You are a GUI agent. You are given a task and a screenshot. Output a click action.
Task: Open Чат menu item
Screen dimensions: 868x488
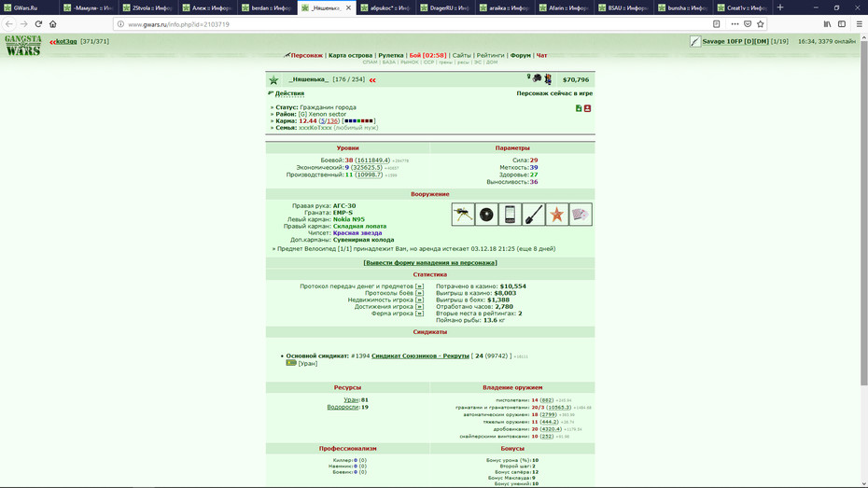coord(542,55)
